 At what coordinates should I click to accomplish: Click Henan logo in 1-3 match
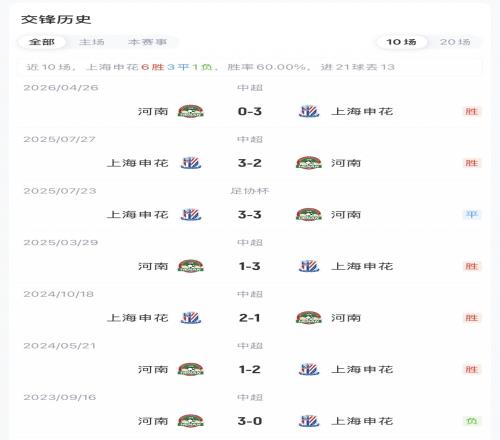190,266
